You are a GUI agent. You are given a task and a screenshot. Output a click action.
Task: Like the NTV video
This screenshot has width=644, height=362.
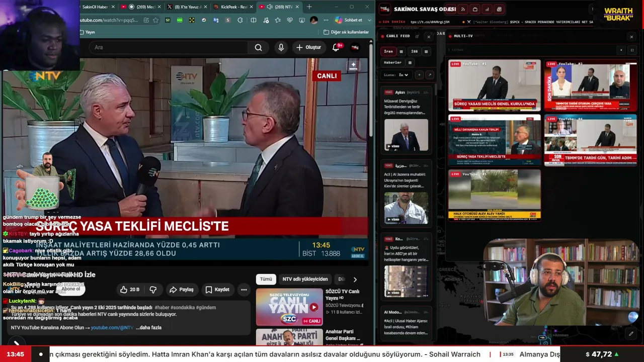tap(129, 290)
